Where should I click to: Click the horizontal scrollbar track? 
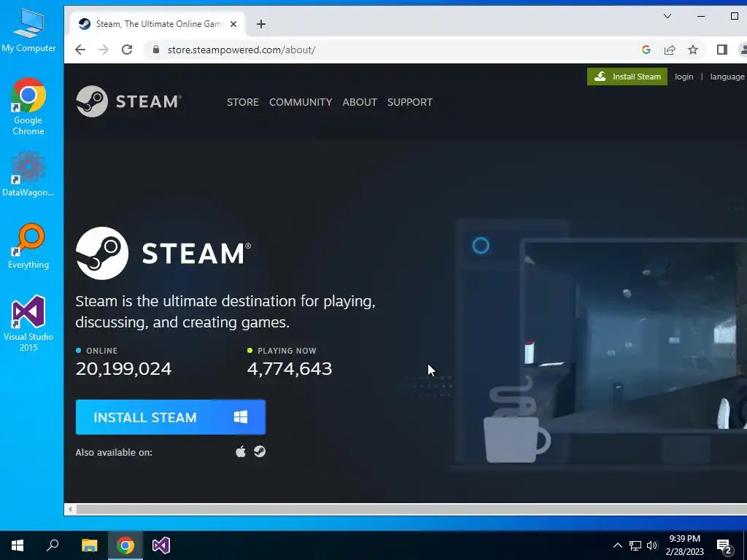click(411, 509)
